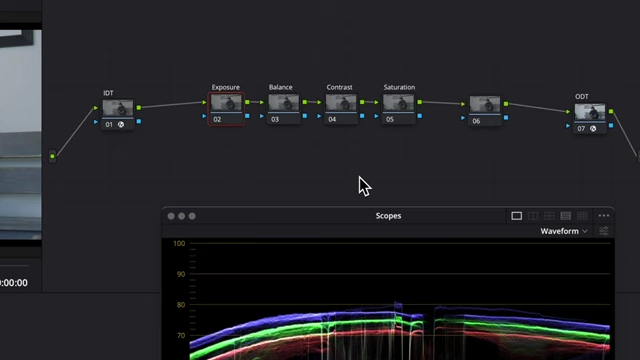Screen dimensions: 640x360
Task: Select the IDT node 01 thumbnail
Action: click(x=118, y=109)
